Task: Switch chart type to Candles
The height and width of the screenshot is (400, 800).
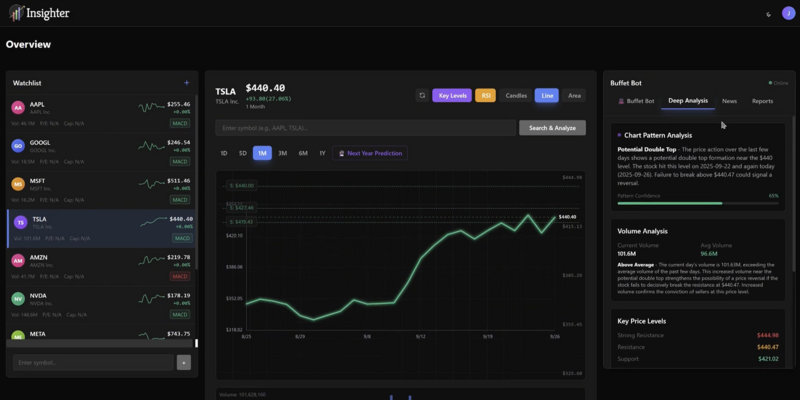Action: (516, 95)
